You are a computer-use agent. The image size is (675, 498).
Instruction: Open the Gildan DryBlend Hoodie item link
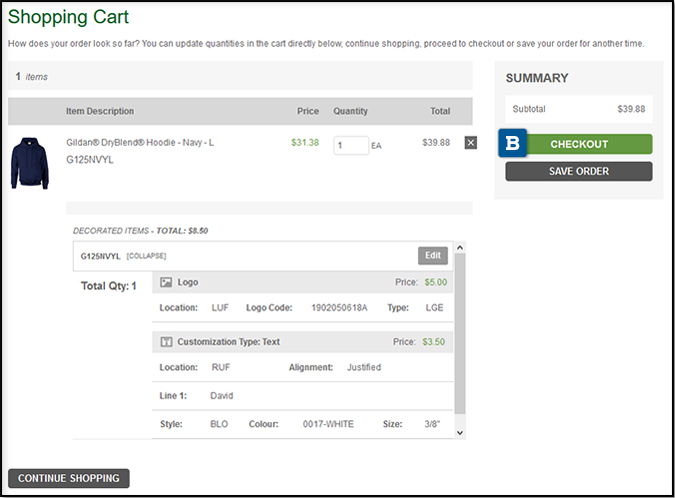(x=140, y=143)
